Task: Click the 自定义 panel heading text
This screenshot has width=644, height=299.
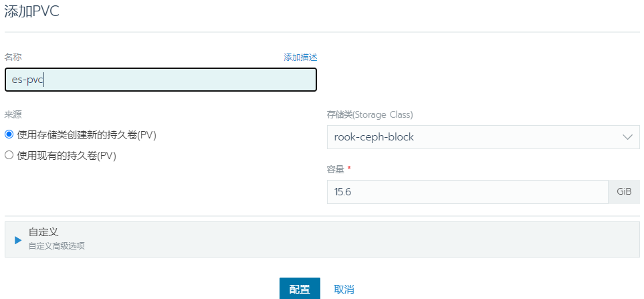Action: (x=43, y=232)
